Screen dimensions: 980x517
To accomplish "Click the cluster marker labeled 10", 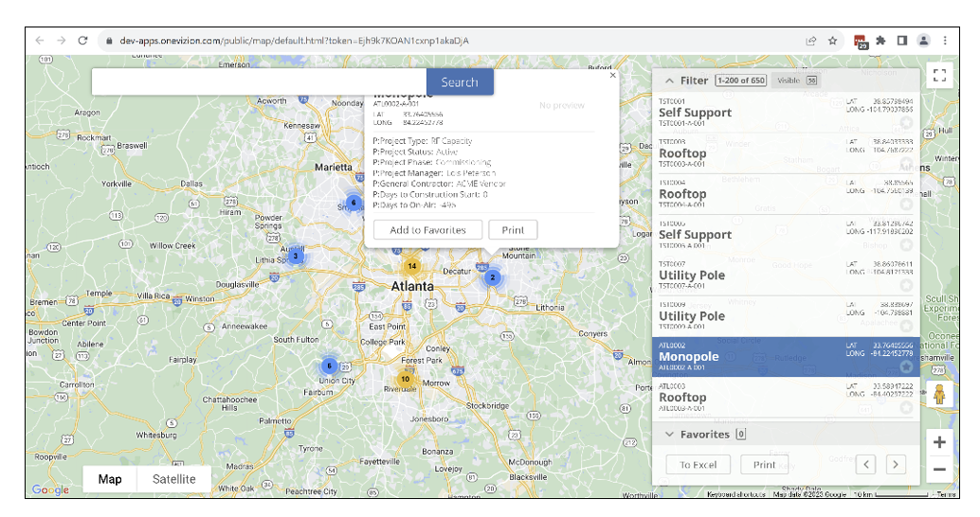I will click(x=405, y=379).
